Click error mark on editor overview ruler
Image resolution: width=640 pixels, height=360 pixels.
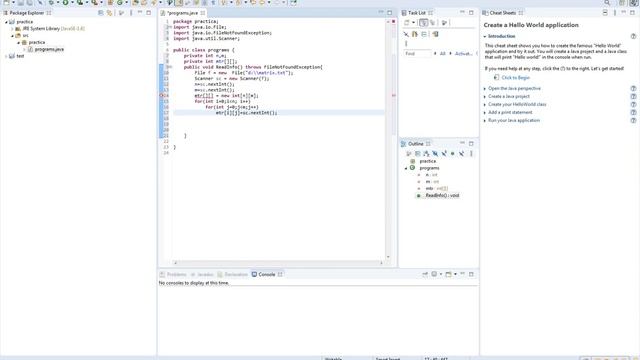[x=393, y=96]
